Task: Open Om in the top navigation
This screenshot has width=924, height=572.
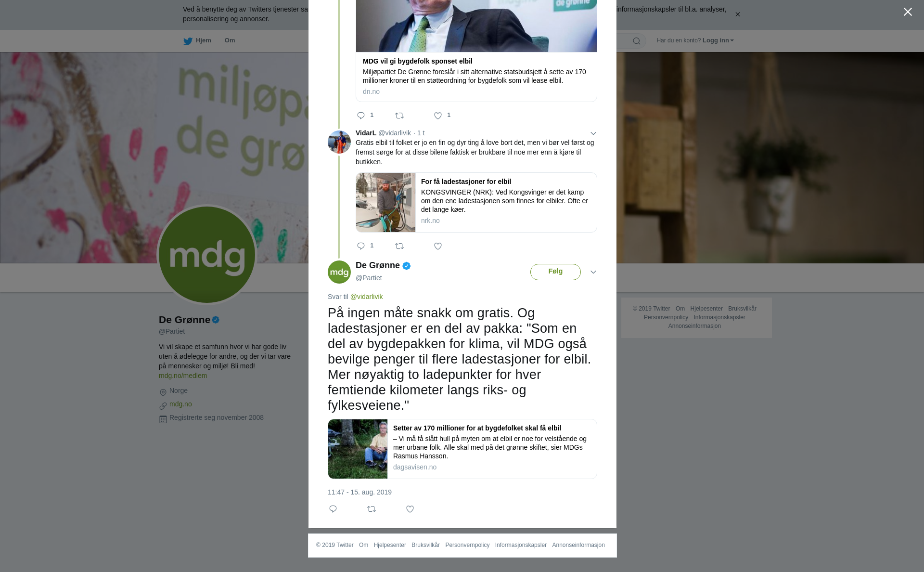Action: coord(230,40)
